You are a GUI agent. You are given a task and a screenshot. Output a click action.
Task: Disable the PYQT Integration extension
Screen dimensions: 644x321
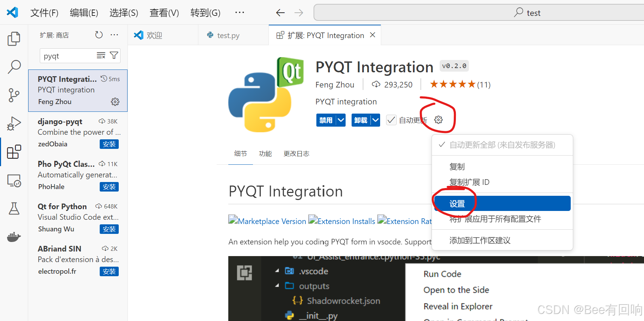pyautogui.click(x=326, y=120)
